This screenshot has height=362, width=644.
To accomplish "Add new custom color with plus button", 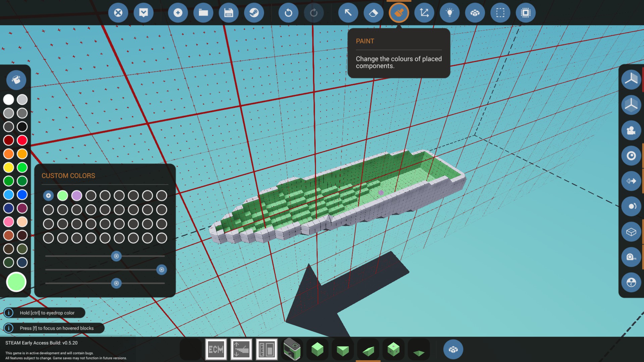I will [48, 196].
